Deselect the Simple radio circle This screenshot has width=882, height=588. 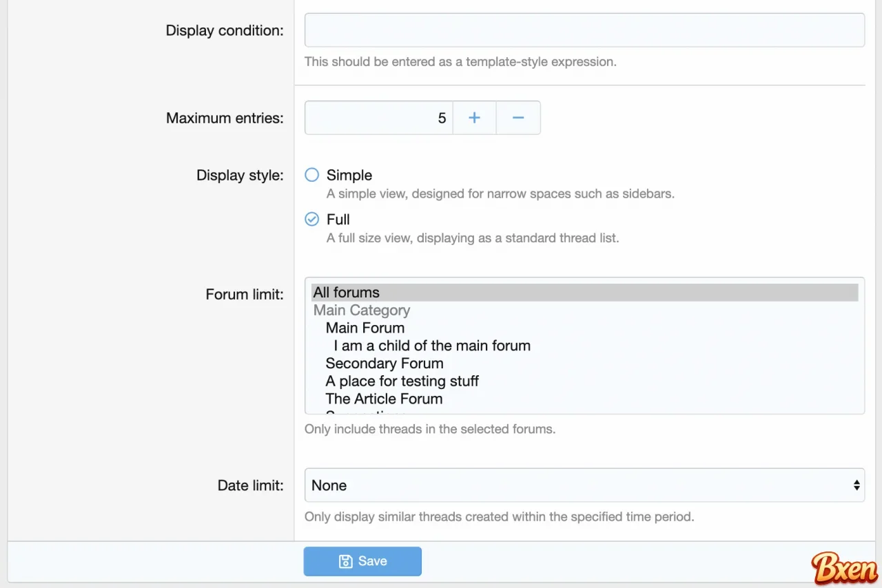pos(311,175)
